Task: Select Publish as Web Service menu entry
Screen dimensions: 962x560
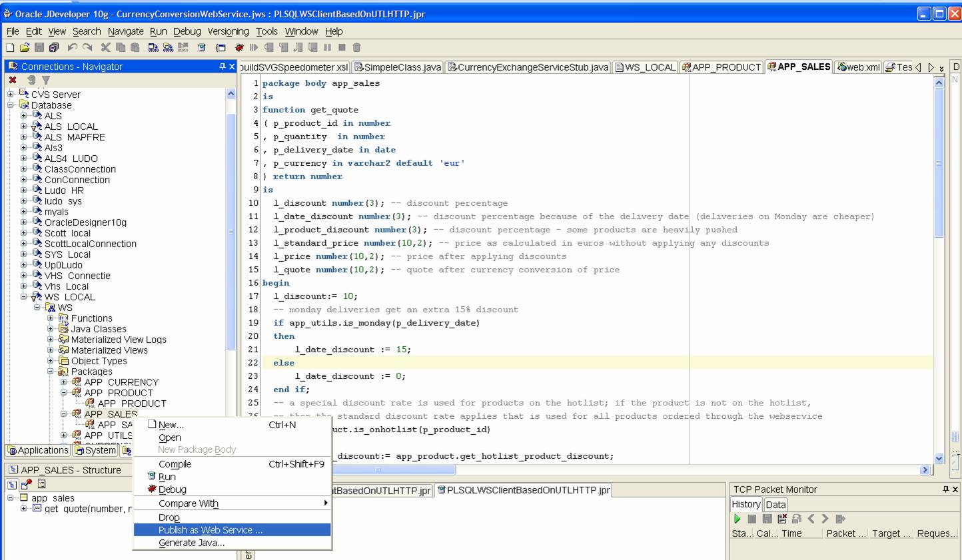Action: click(210, 530)
